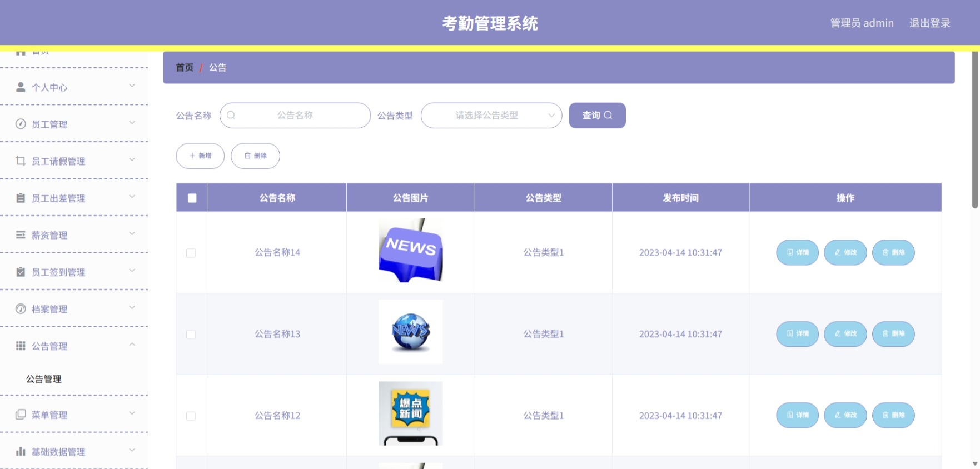Open NEWS keyboard image of 公告名称14

(411, 251)
